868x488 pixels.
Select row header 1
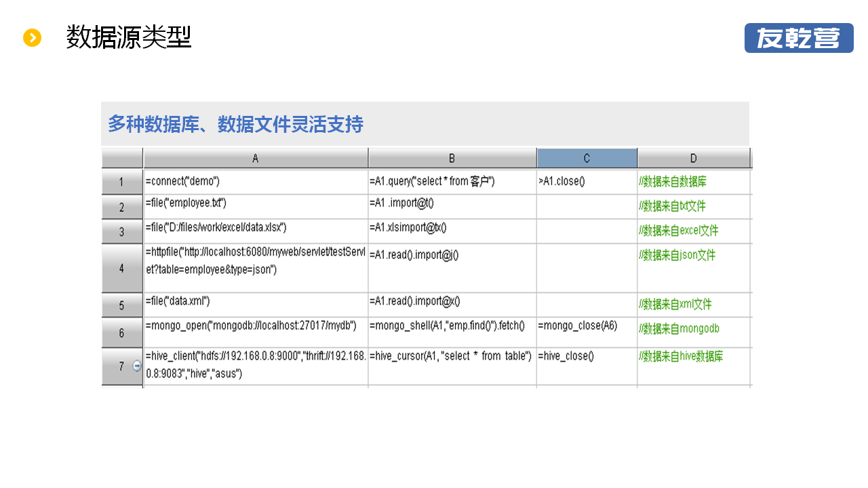tap(122, 182)
